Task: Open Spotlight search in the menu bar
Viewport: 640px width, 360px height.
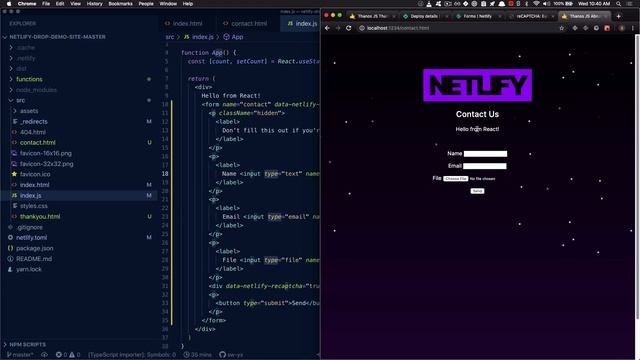Action: tap(619, 4)
